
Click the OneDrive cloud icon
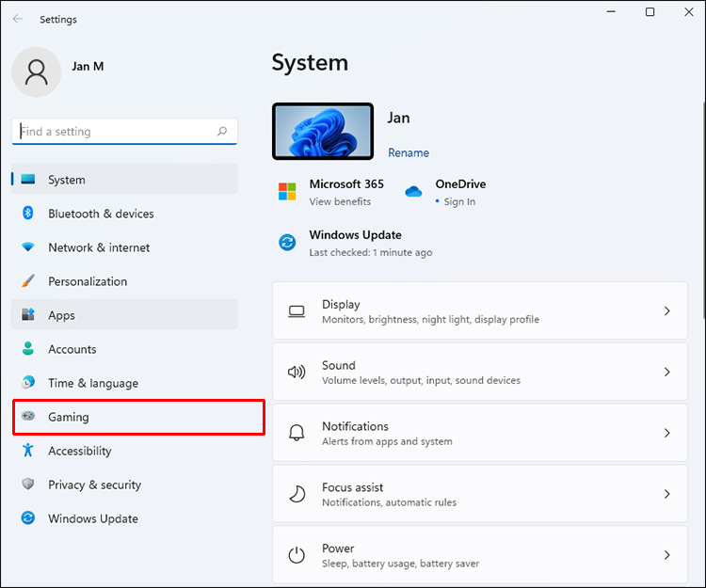click(x=413, y=192)
